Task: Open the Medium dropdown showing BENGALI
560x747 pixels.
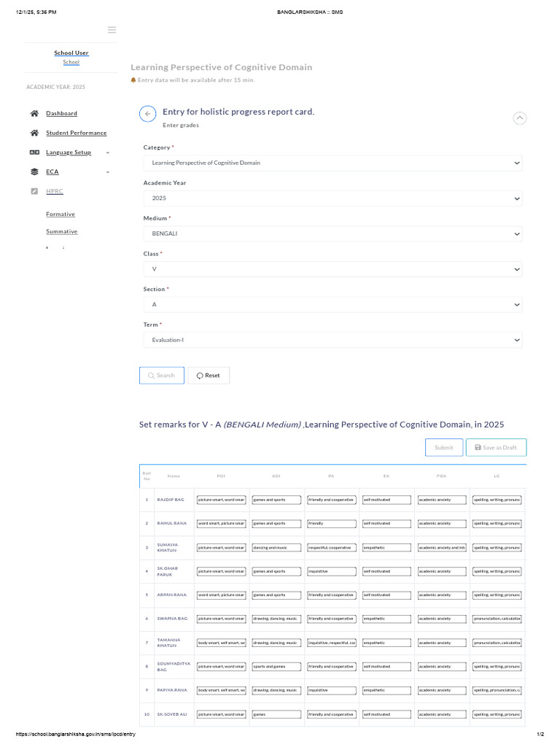Action: (332, 234)
